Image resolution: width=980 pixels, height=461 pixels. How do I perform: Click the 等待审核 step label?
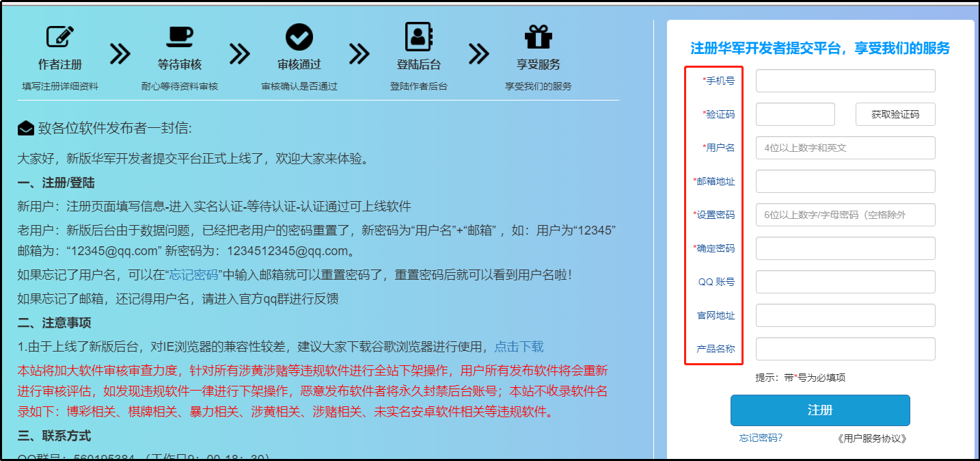coord(180,65)
